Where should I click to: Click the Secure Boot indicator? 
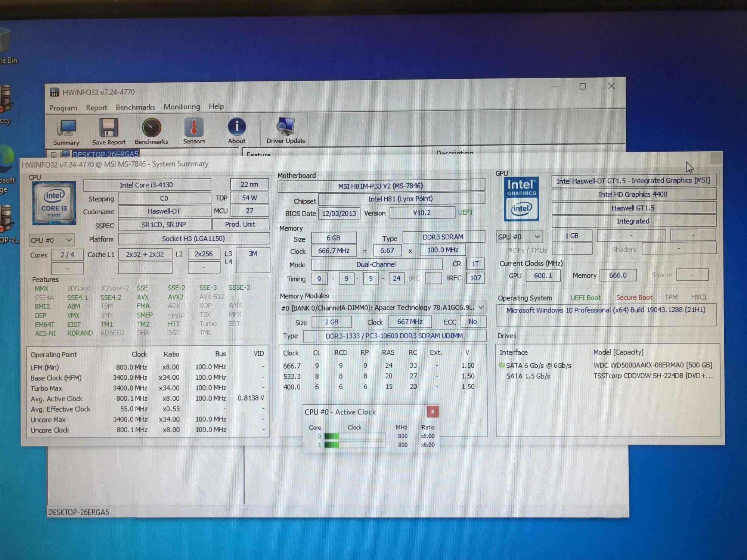click(634, 298)
